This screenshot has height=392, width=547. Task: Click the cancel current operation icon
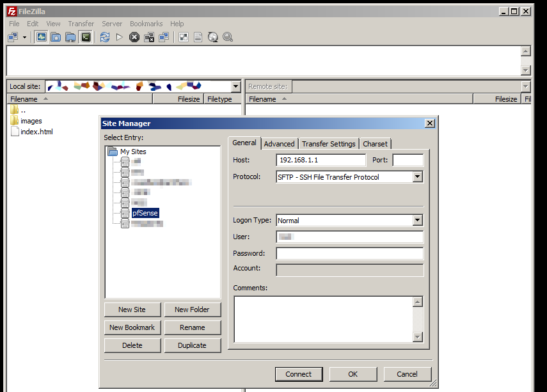click(134, 37)
